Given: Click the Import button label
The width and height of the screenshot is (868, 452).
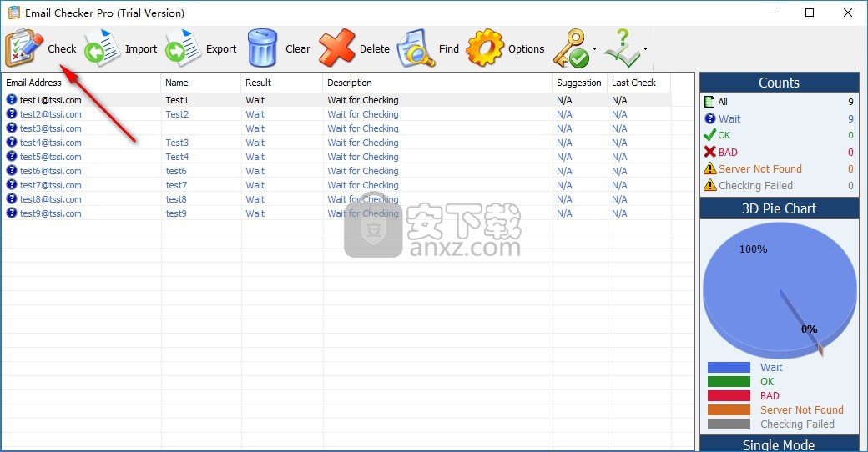Looking at the screenshot, I should click(x=141, y=48).
